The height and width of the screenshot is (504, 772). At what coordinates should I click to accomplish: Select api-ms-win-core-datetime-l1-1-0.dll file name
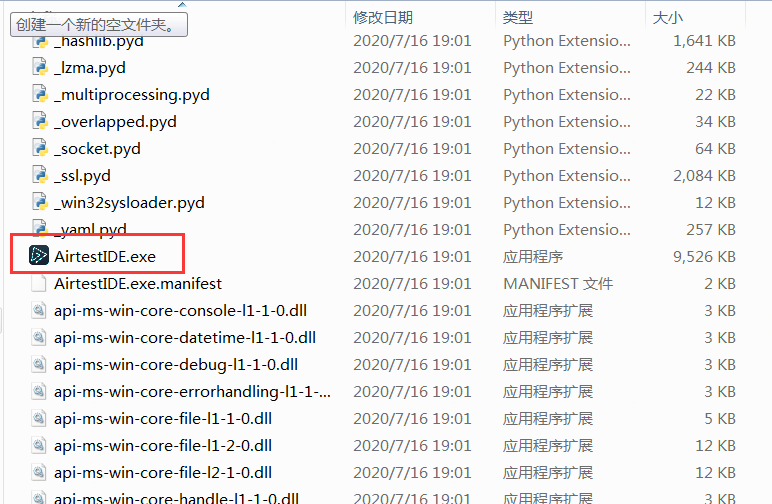[185, 338]
